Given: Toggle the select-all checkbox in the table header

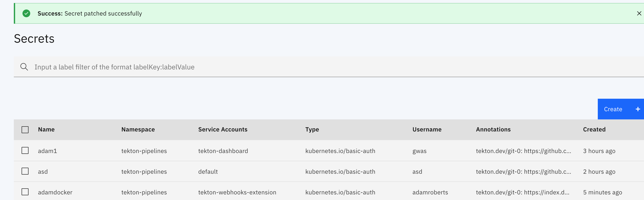Looking at the screenshot, I should coord(25,129).
